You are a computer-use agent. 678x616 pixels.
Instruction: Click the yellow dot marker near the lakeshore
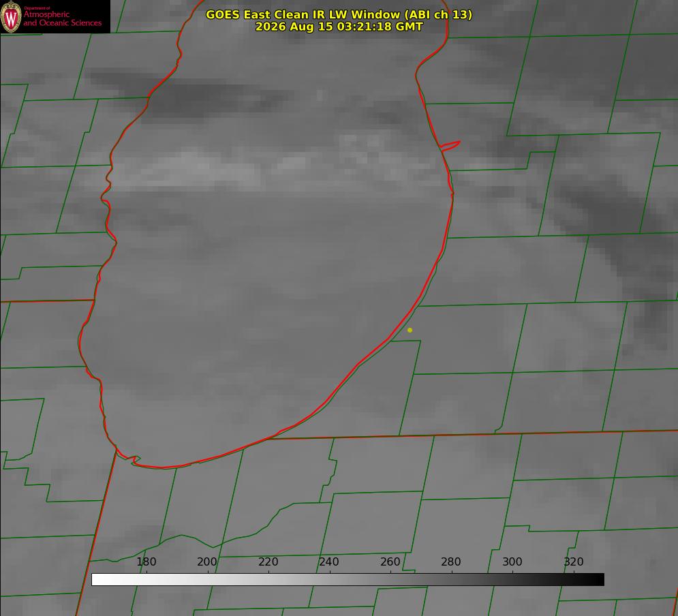[x=410, y=330]
